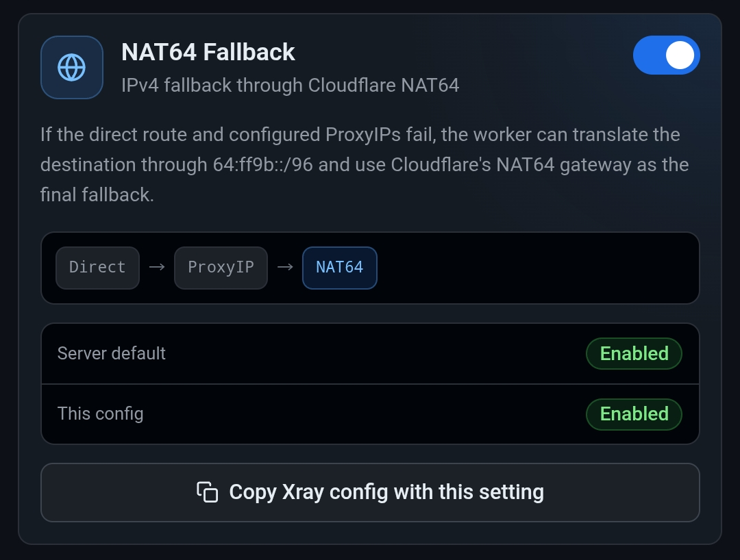Image resolution: width=740 pixels, height=560 pixels.
Task: Click the route chain container box
Action: tap(370, 268)
